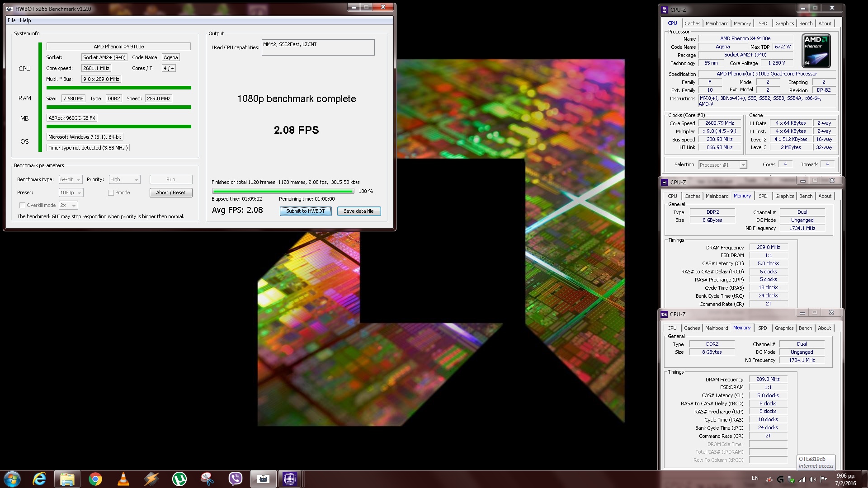Viewport: 868px width, 488px height.
Task: Launch Google Chrome from the taskbar
Action: [95, 479]
